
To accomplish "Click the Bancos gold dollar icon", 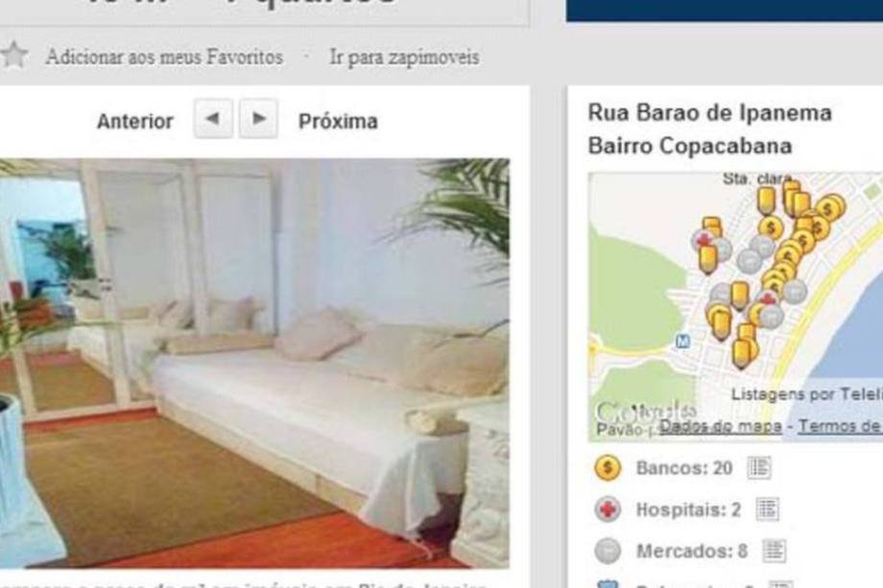I will click(607, 468).
